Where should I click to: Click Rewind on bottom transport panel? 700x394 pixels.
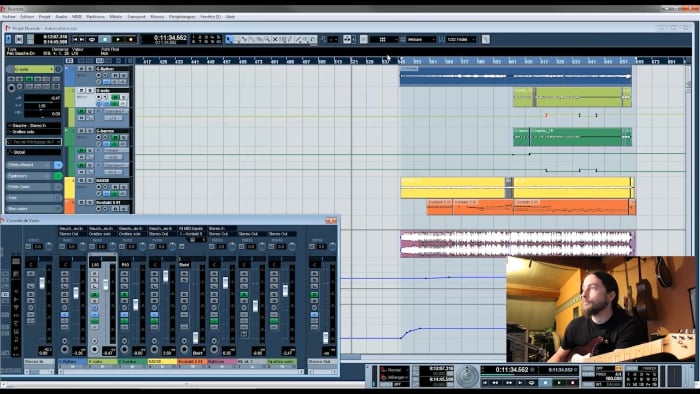coord(495,382)
